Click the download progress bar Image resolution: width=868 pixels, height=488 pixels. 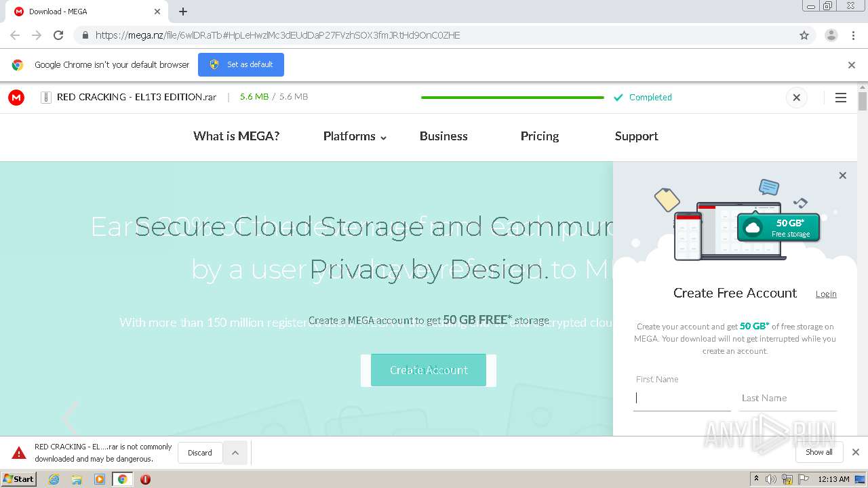click(x=512, y=98)
